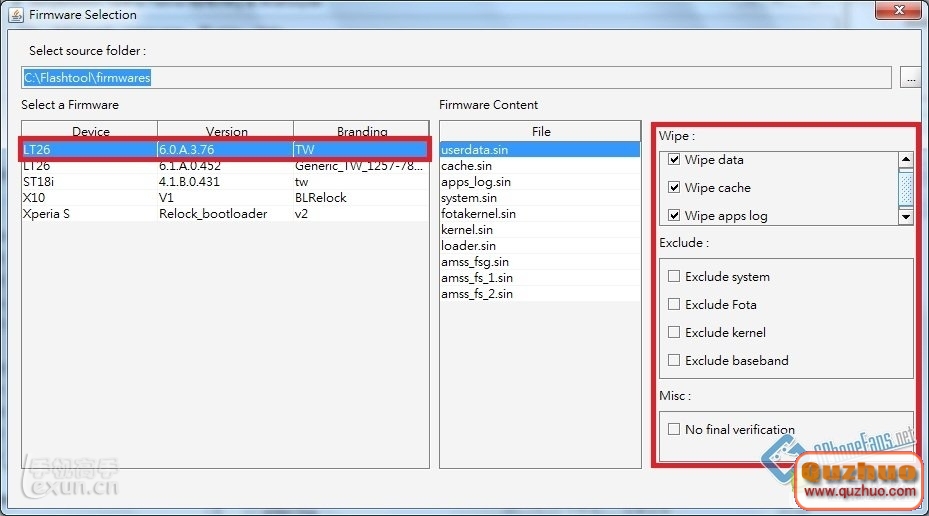Open the source folder browse button
Viewport: 929px width, 516px height.
click(x=911, y=78)
